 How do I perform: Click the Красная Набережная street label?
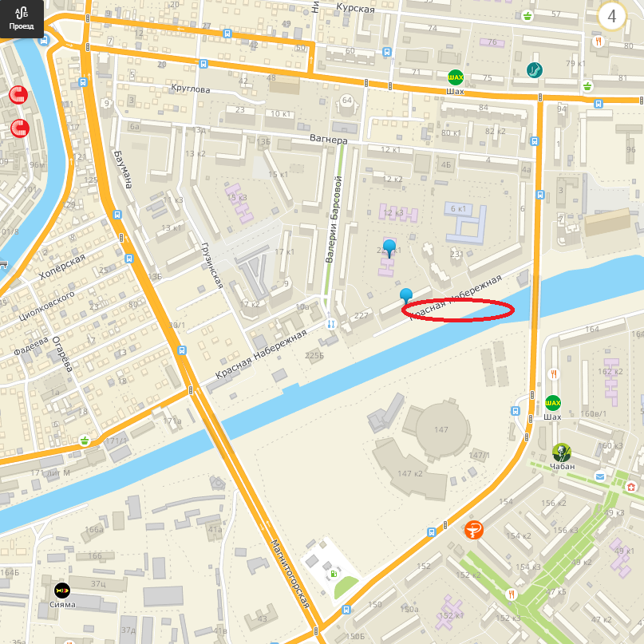coord(261,354)
